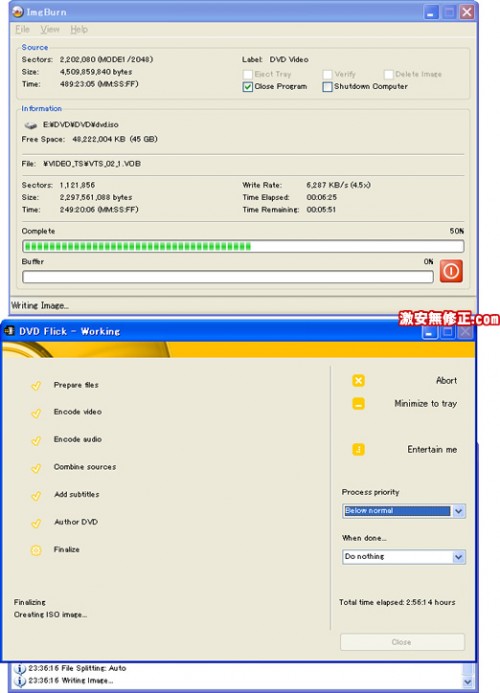The image size is (500, 693).
Task: Click the drive icon next to E:\DVD\DVD\dvd.iso
Action: [x=31, y=125]
